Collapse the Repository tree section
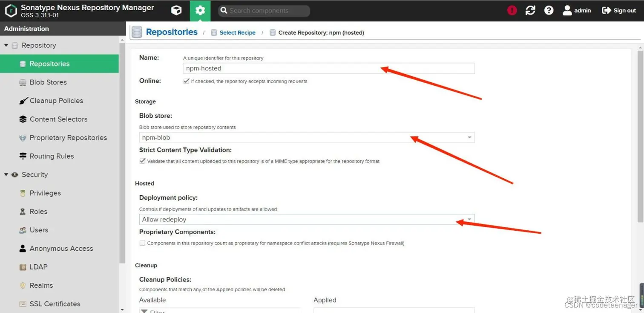 pyautogui.click(x=6, y=45)
